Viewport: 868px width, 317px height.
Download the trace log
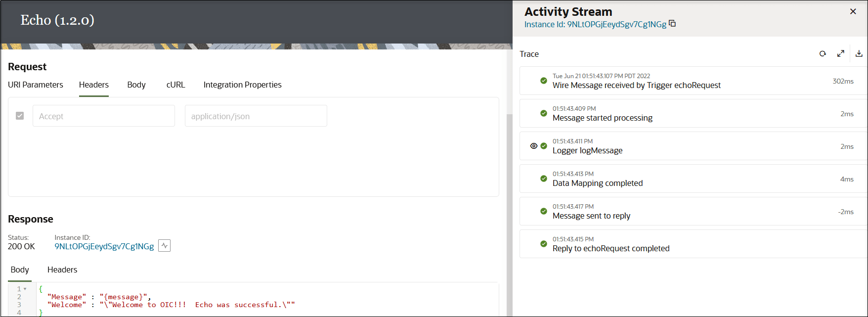(x=859, y=54)
